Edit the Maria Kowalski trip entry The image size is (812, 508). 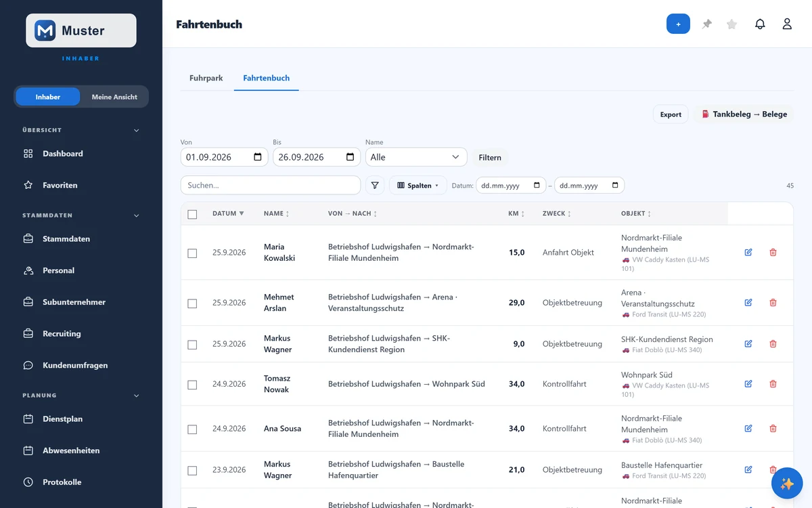point(748,253)
